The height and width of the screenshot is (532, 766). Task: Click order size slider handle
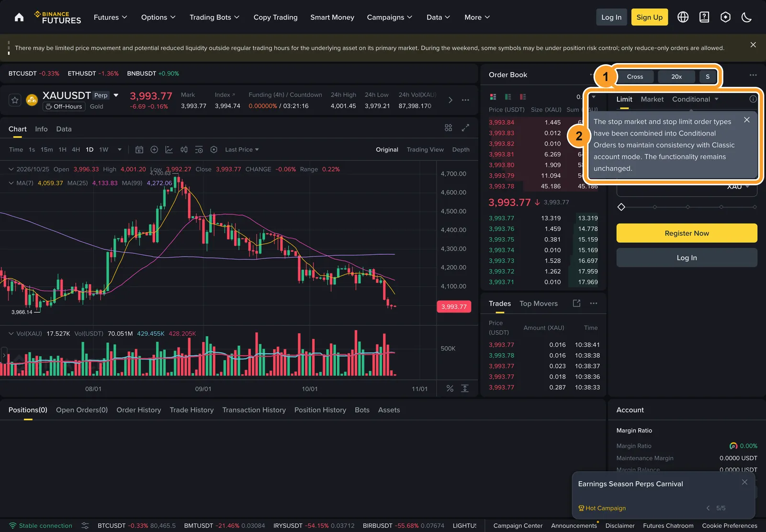click(621, 207)
